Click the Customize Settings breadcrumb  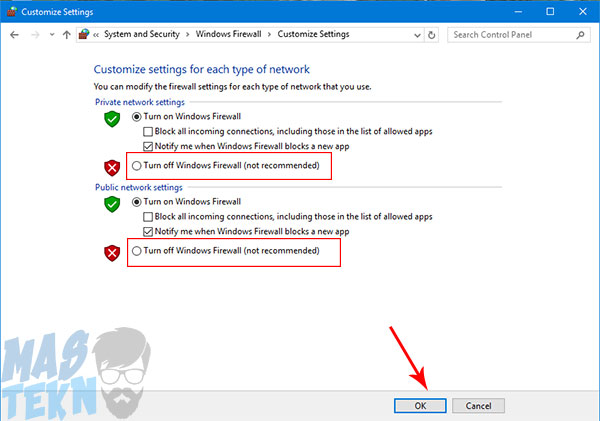pyautogui.click(x=313, y=34)
